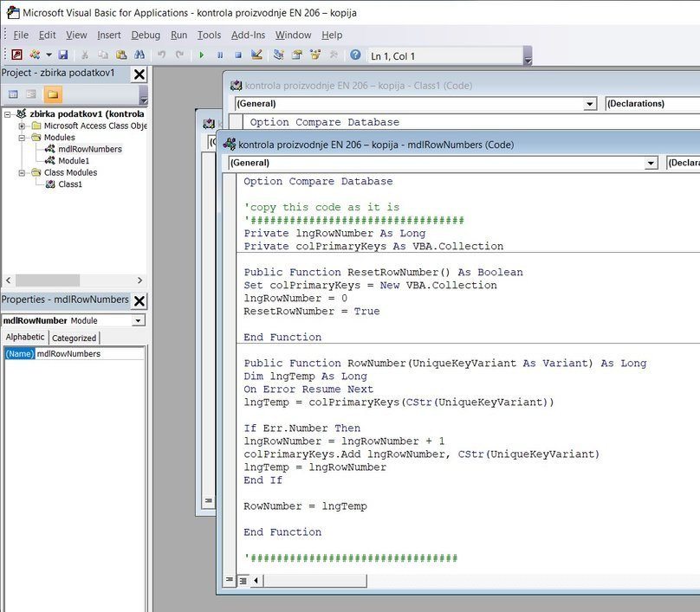
Task: Switch to the Categorized properties tab
Action: click(75, 338)
